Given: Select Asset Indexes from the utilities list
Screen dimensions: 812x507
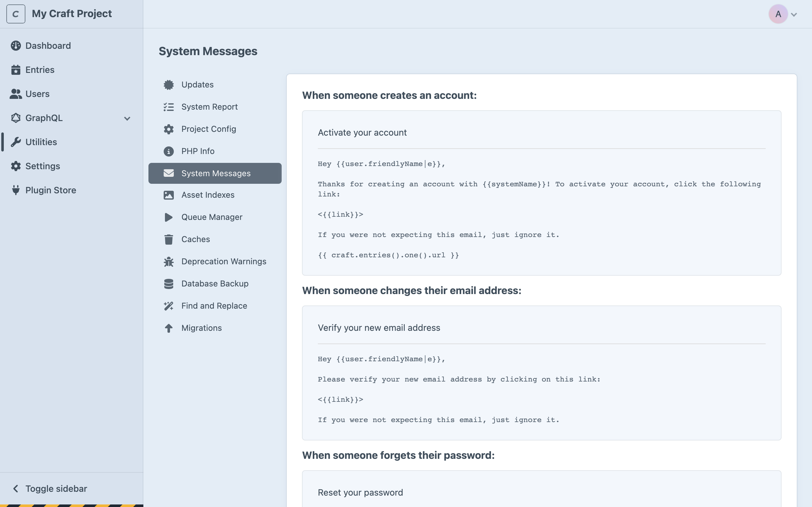Looking at the screenshot, I should tap(208, 195).
